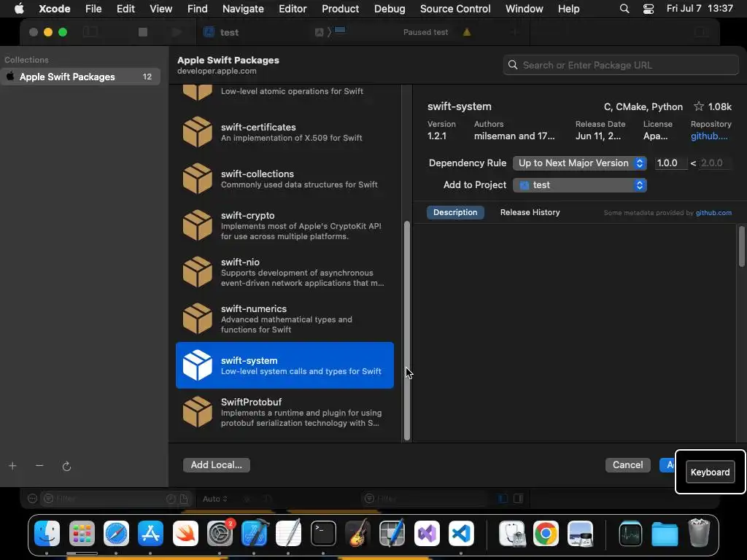This screenshot has width=747, height=560.
Task: Click the swift-system package box icon
Action: (197, 365)
